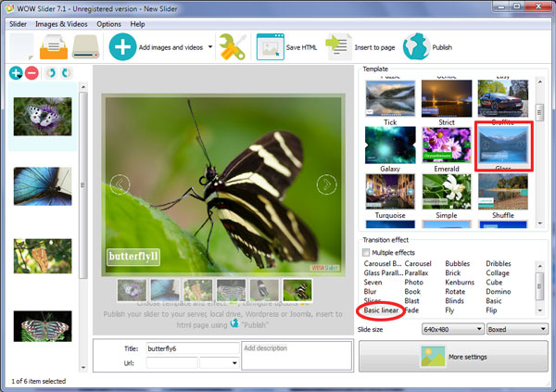Click the first filmstrip thumbnail under preview
Screen dimensions: 556x392
tap(132, 290)
